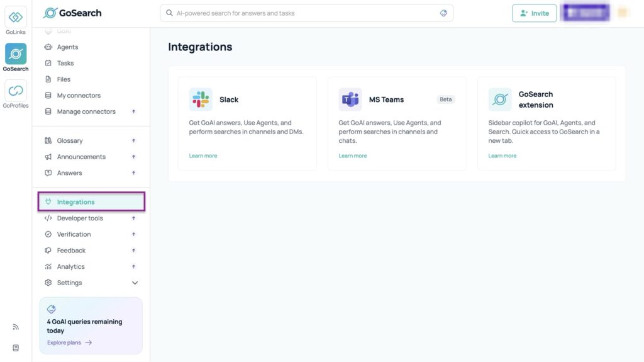Click the Integrations page heading
Viewport: 644px width, 362px height.
pos(200,47)
